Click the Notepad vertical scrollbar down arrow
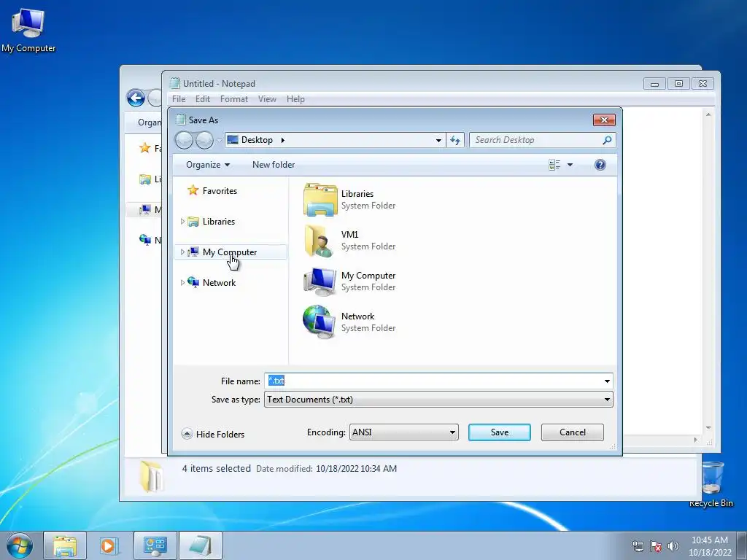Image resolution: width=747 pixels, height=560 pixels. tap(708, 427)
